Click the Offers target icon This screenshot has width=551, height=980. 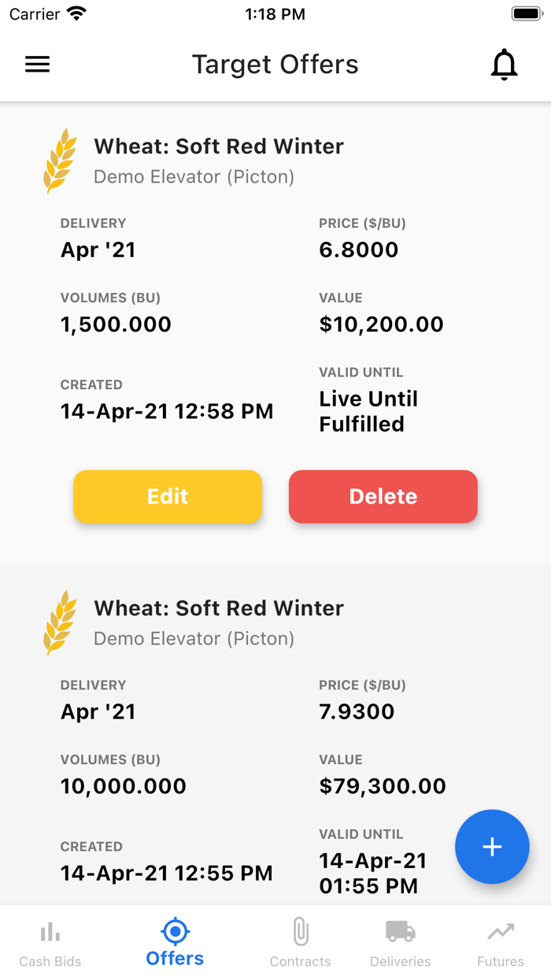click(x=174, y=930)
